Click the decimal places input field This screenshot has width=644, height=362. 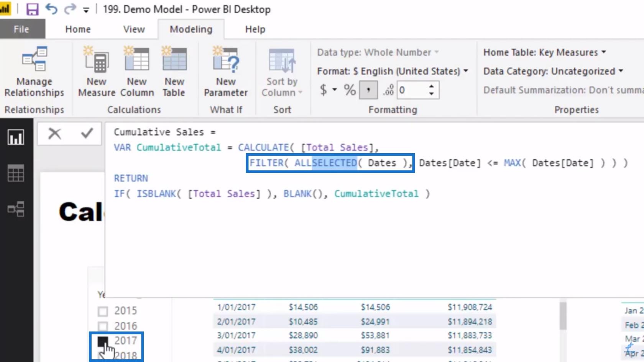tap(412, 90)
